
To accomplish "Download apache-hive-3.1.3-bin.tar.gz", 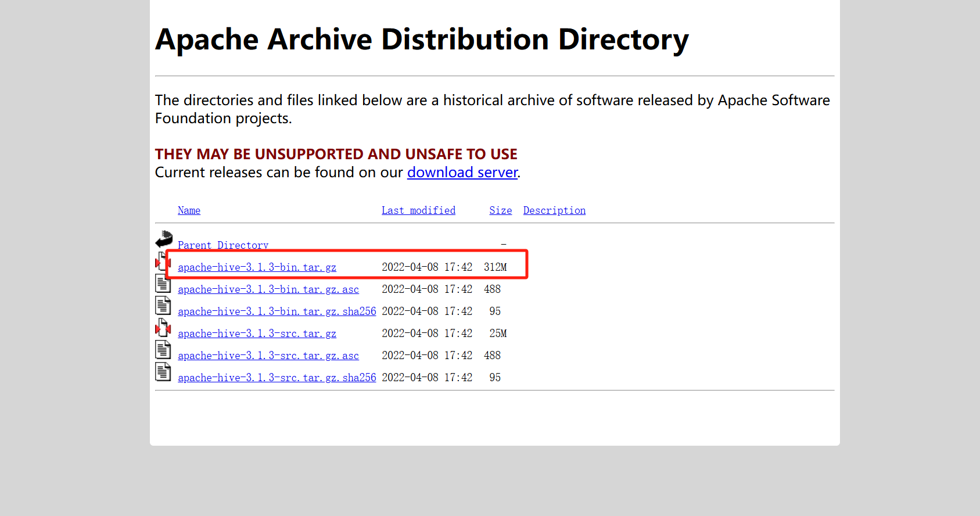I will pos(257,267).
